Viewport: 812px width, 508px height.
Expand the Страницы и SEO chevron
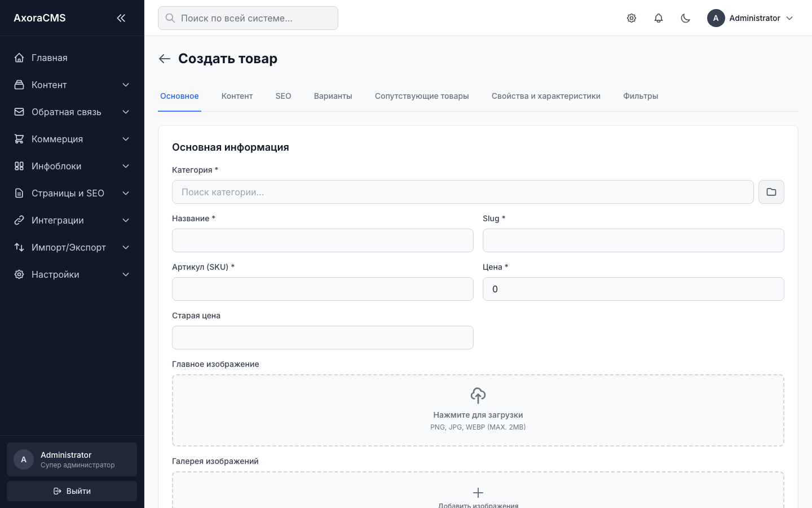(126, 193)
